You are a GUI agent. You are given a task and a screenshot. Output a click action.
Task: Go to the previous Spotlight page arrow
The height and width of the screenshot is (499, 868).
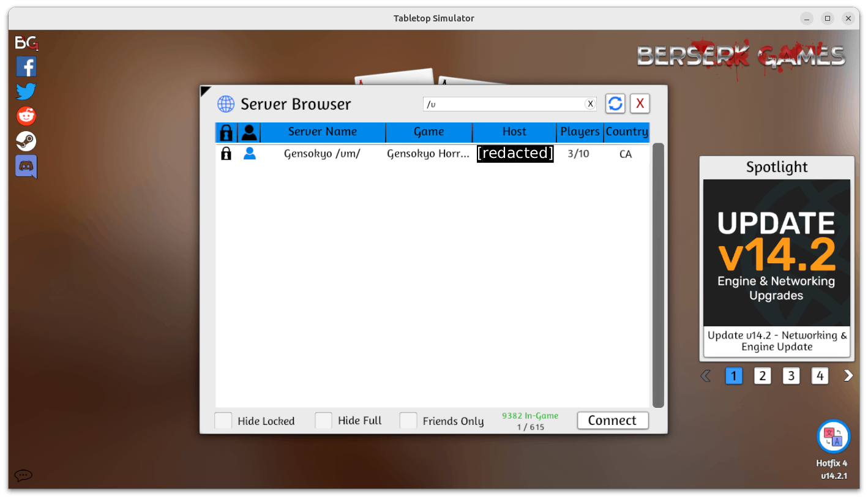pyautogui.click(x=706, y=375)
